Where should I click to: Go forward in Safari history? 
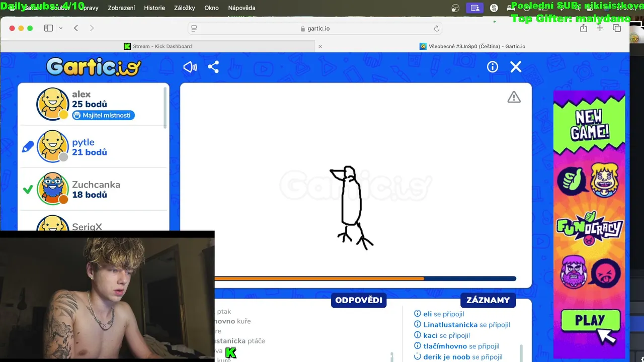[92, 28]
